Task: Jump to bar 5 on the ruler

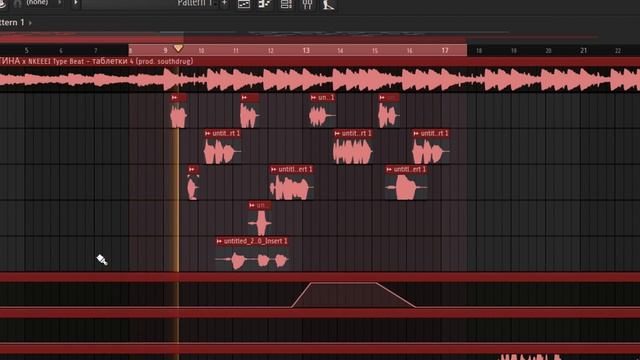Action: [x=27, y=51]
